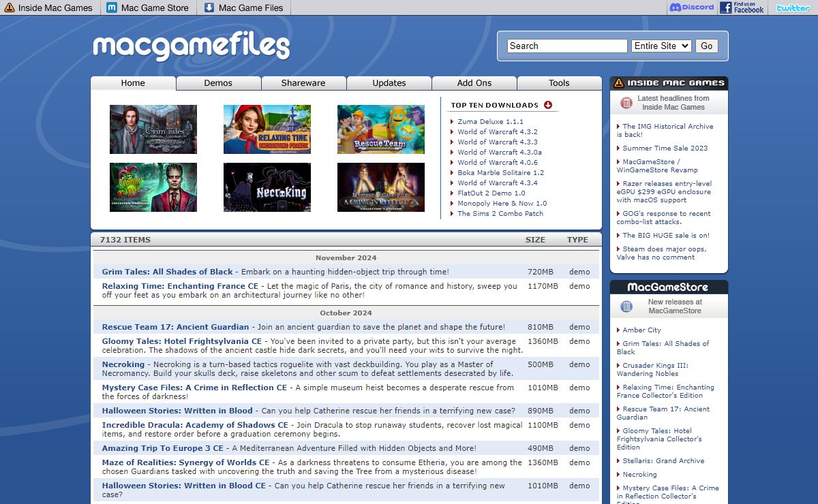Image resolution: width=818 pixels, height=504 pixels.
Task: Open World of Warcraft 4.3.0a link
Action: tap(500, 152)
